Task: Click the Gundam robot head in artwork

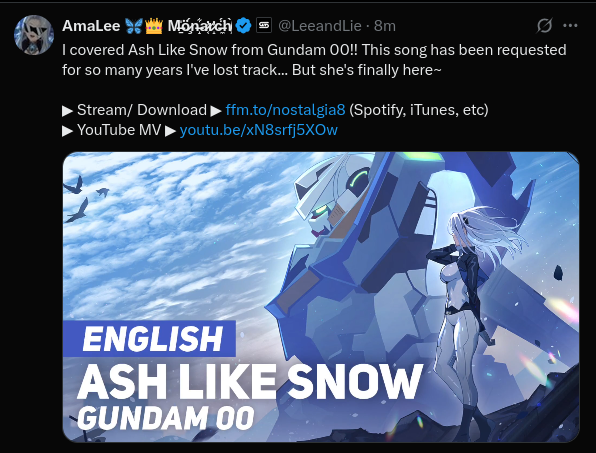Action: tap(334, 194)
